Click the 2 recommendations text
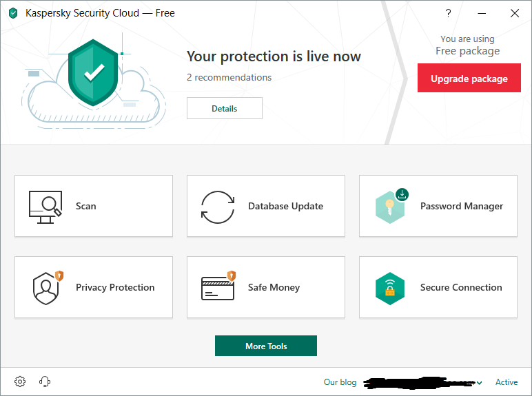This screenshot has height=396, width=532. (x=229, y=77)
